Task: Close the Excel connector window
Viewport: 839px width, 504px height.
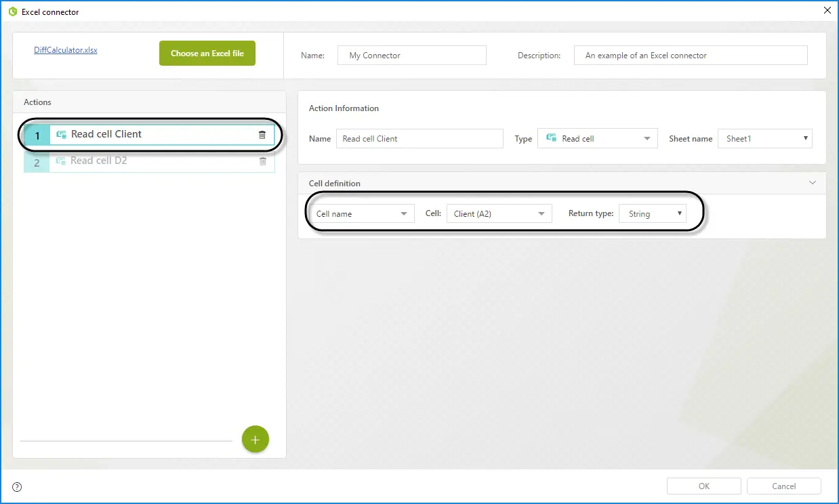Action: coord(827,11)
